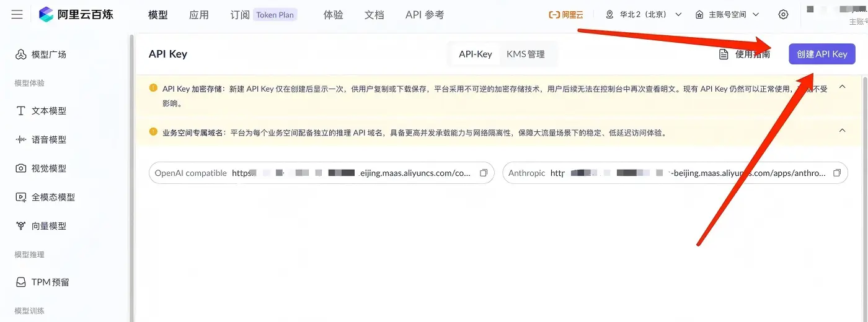Click the Token Plan badge
The height and width of the screenshot is (322, 868).
[275, 15]
